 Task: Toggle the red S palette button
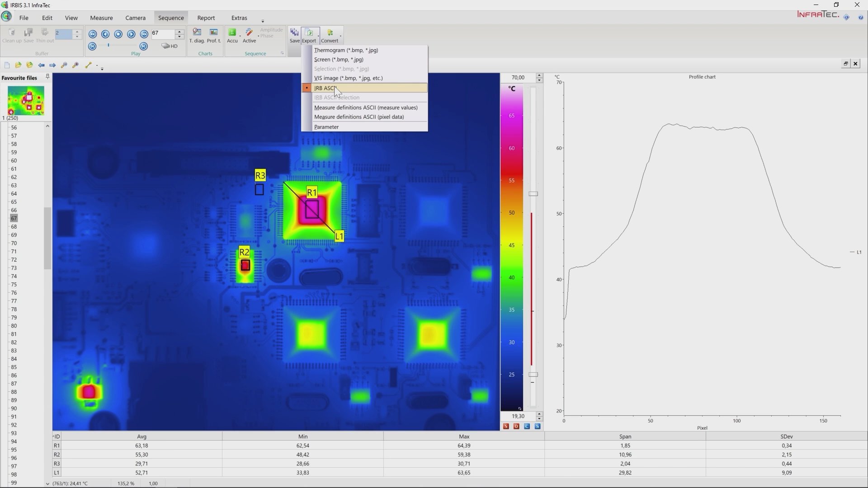pos(506,427)
